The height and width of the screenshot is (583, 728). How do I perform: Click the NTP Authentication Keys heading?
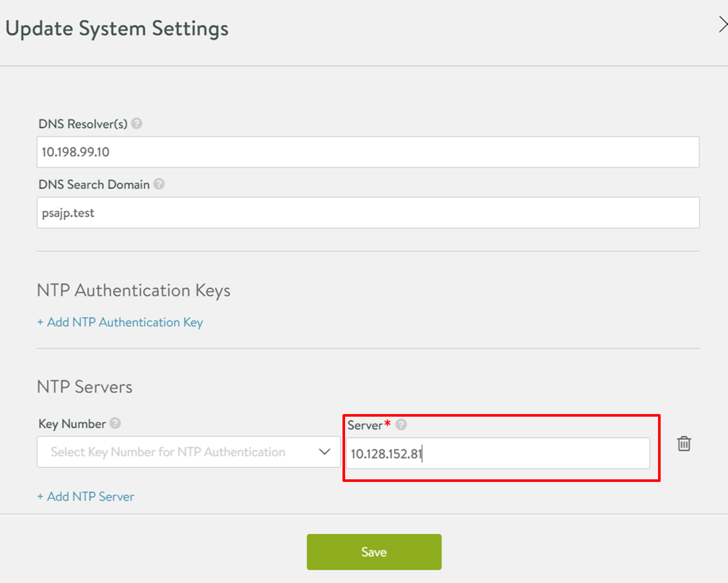tap(134, 290)
